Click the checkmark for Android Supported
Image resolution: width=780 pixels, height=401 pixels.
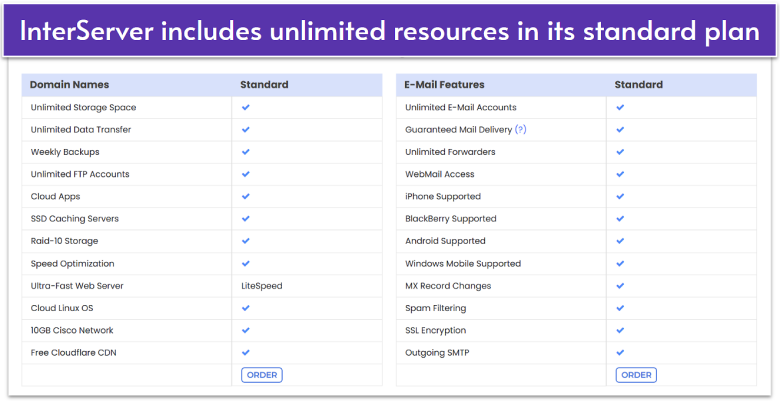tap(620, 241)
